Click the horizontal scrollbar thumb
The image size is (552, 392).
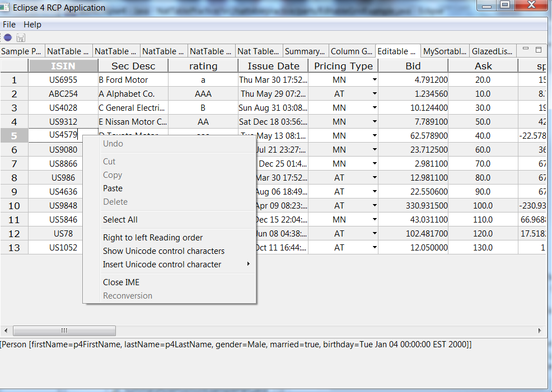tap(64, 330)
